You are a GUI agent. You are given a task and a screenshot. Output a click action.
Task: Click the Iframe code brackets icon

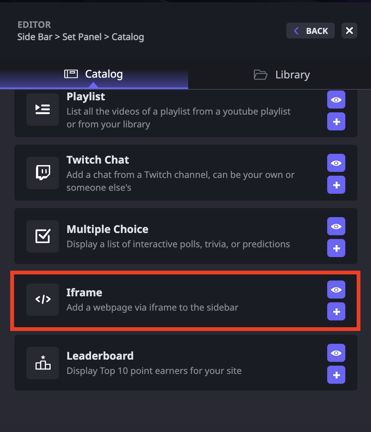coord(43,299)
